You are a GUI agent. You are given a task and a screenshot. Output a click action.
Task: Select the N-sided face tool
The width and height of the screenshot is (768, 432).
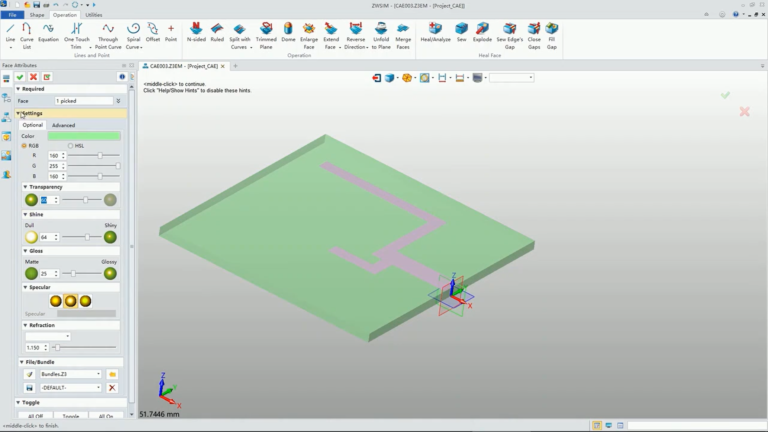196,32
